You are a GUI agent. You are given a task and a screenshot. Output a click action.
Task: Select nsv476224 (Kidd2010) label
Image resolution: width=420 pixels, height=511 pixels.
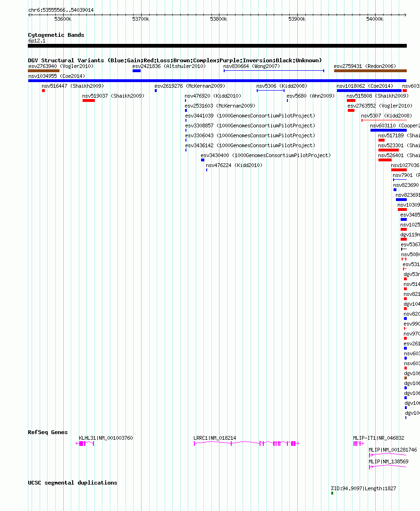click(x=234, y=165)
